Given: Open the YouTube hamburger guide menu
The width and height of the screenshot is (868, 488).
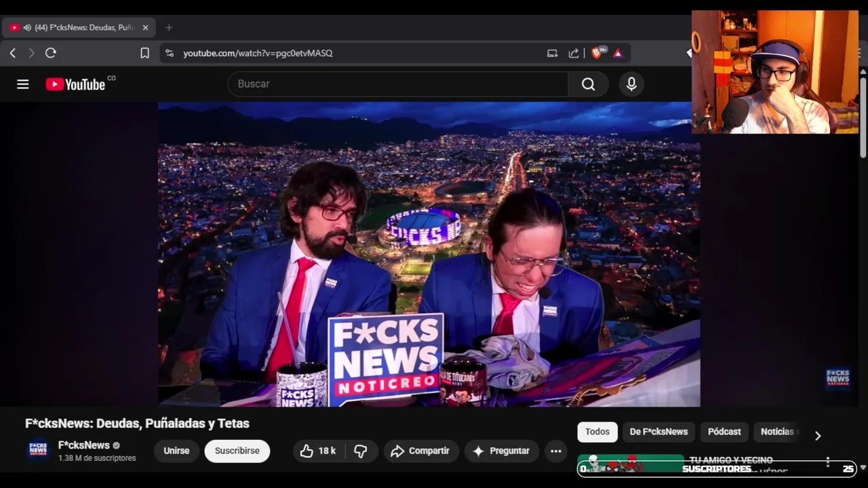Looking at the screenshot, I should pyautogui.click(x=23, y=84).
